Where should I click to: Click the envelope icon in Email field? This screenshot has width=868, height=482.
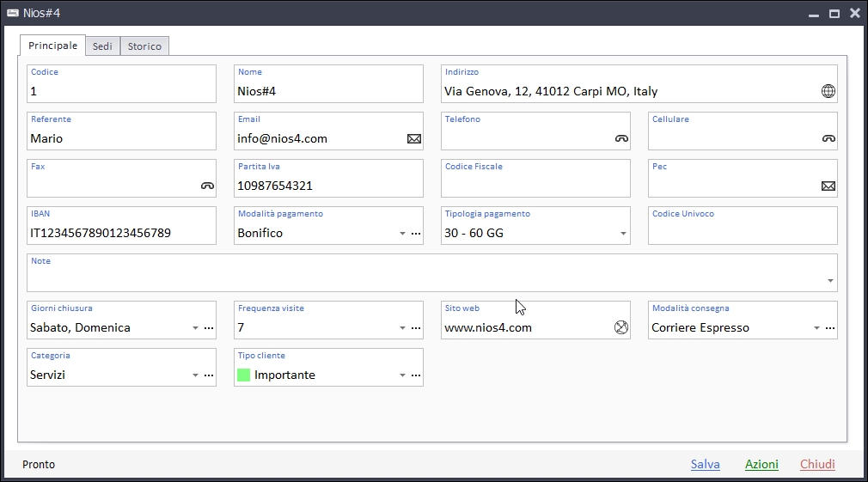[414, 138]
